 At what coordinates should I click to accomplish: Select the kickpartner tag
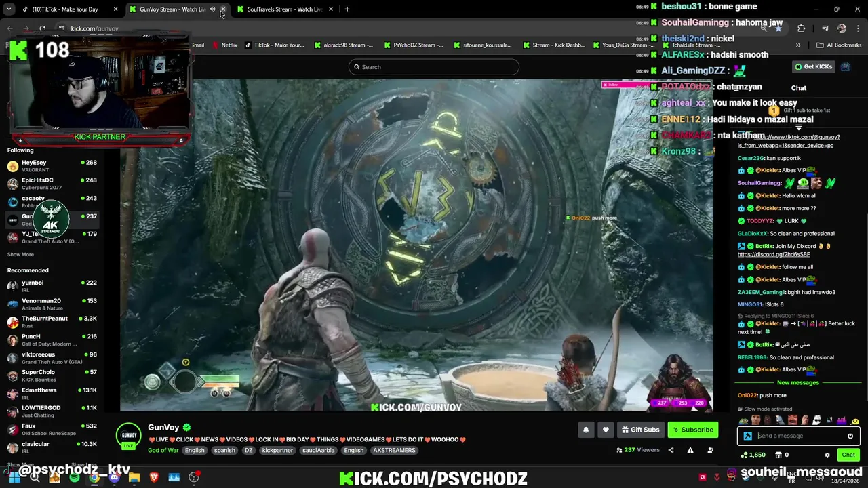(x=277, y=450)
